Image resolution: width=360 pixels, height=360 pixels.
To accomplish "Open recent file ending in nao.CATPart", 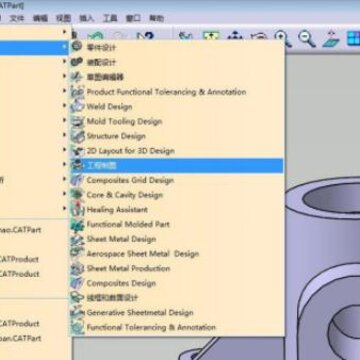I will 20,230.
